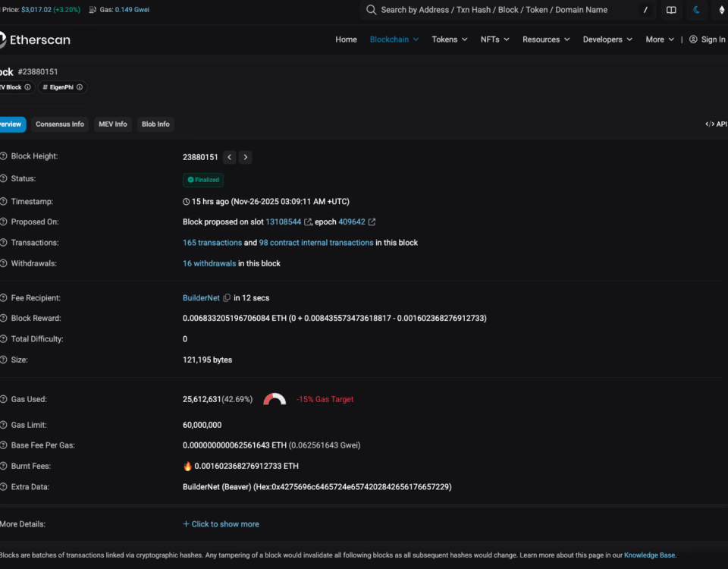Click the Etherscan logo
Screen dimensions: 728x569
click(36, 39)
